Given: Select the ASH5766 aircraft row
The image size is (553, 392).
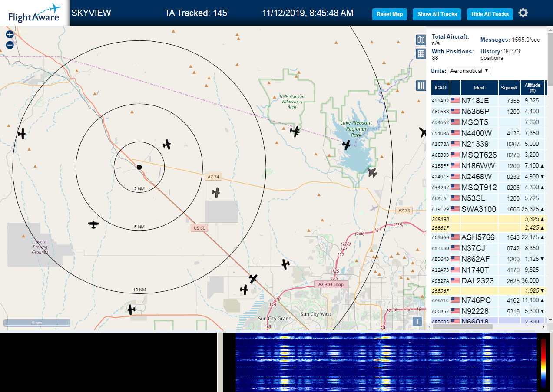Looking at the screenshot, I should pyautogui.click(x=488, y=237).
